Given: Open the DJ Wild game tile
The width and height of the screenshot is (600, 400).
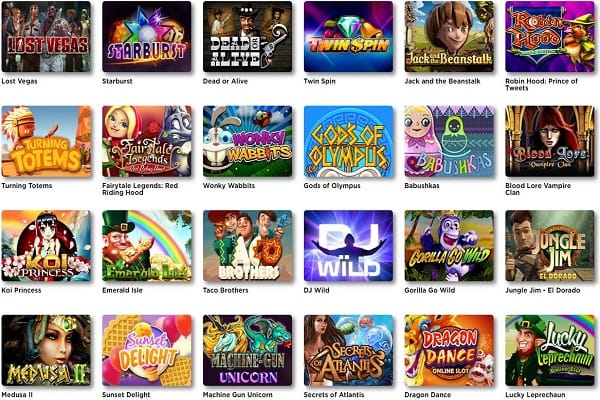Looking at the screenshot, I should (349, 246).
